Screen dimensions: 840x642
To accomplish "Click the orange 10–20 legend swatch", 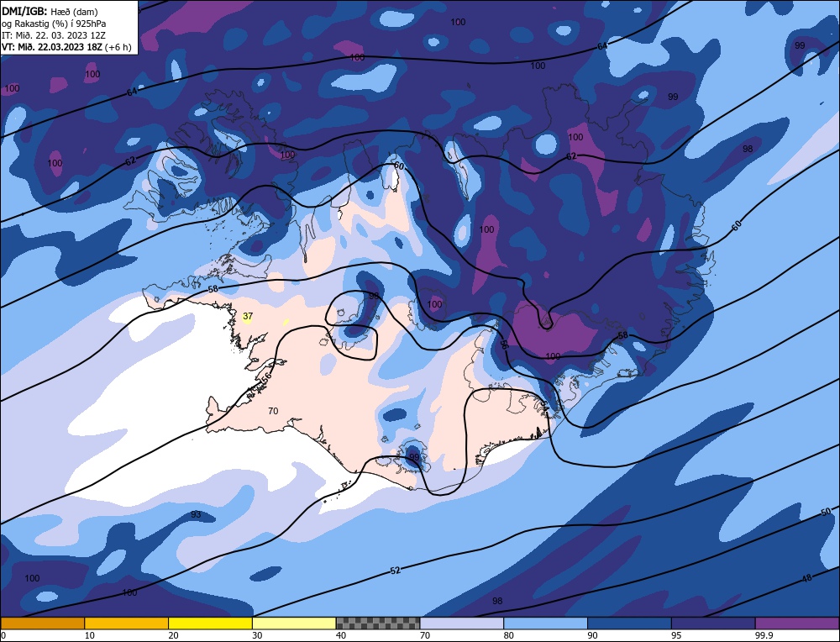I will point(127,623).
